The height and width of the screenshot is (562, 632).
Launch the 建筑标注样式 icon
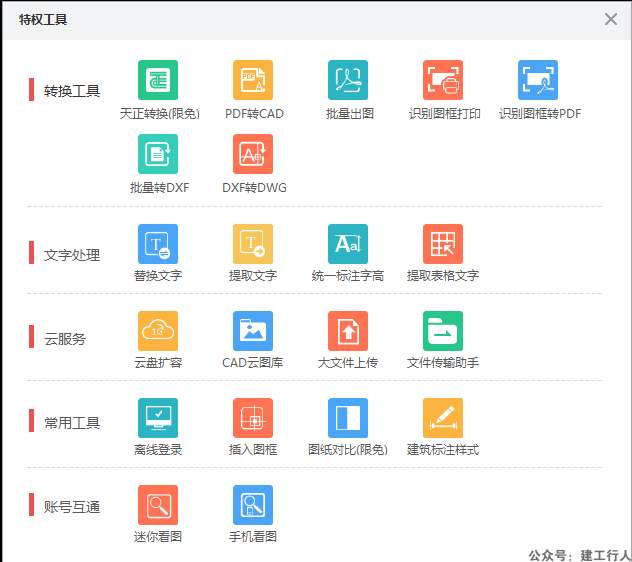coord(443,418)
